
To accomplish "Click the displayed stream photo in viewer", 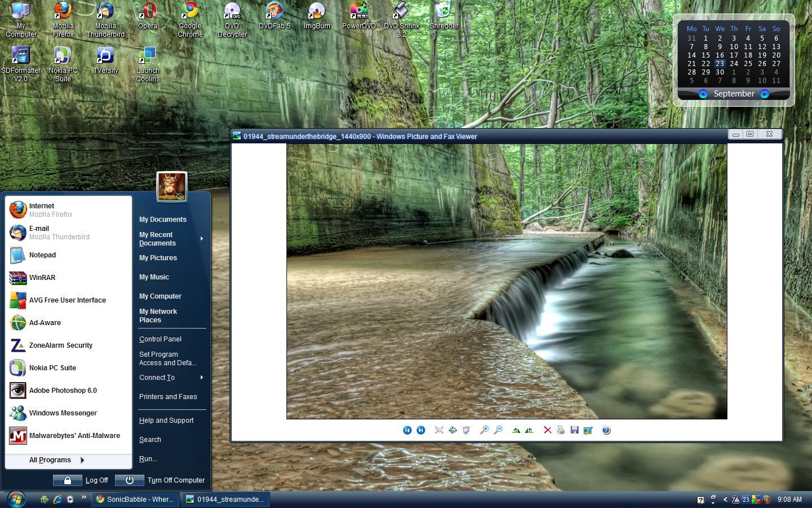I will [x=507, y=281].
